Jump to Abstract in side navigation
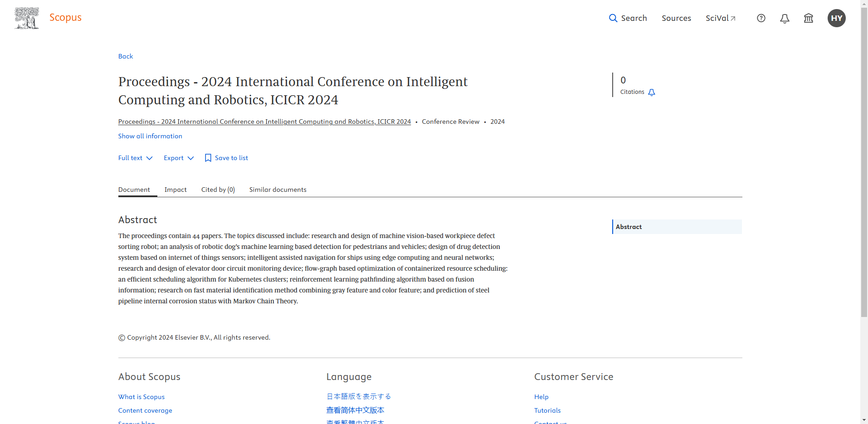The image size is (868, 424). (629, 227)
